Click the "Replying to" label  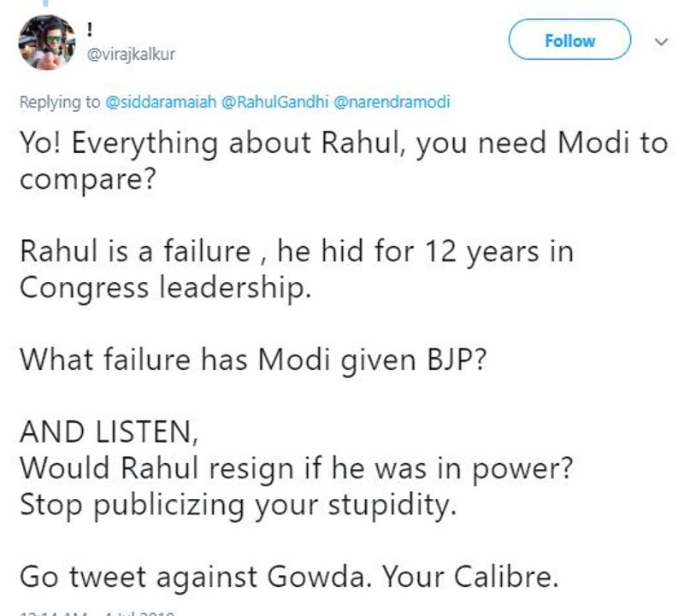tap(60, 103)
